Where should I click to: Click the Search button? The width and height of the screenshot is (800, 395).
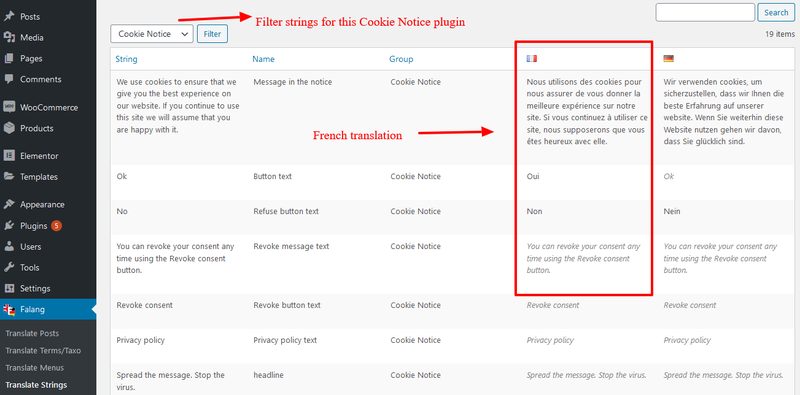coord(776,12)
